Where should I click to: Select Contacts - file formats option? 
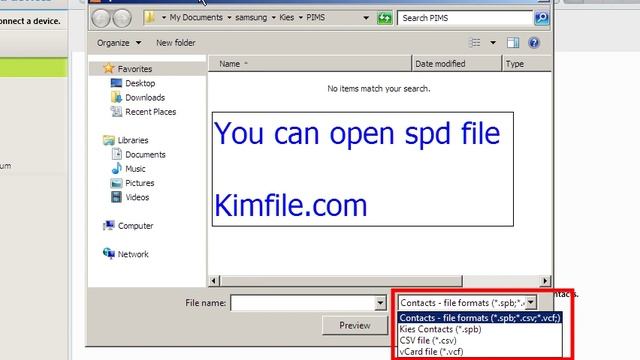[x=480, y=318]
